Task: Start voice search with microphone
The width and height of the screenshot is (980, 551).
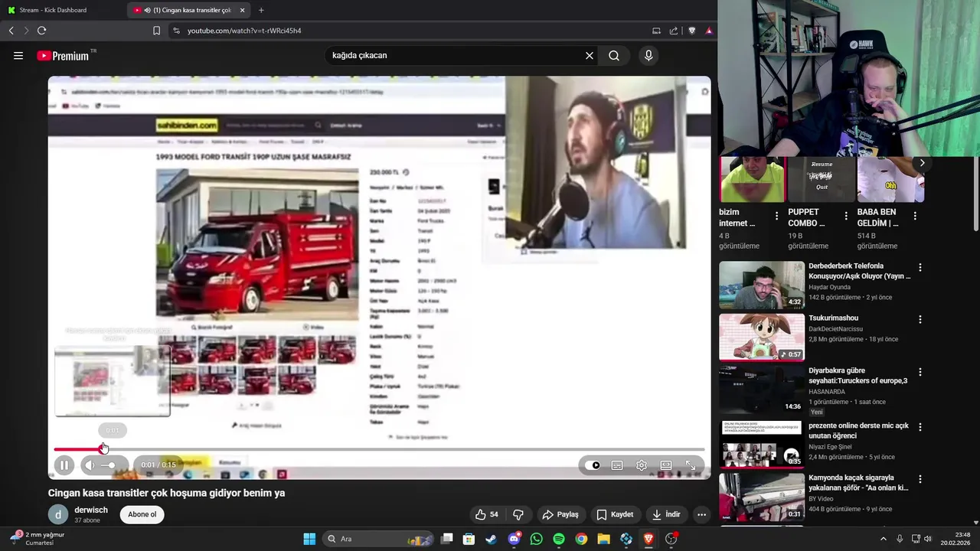Action: click(x=648, y=56)
